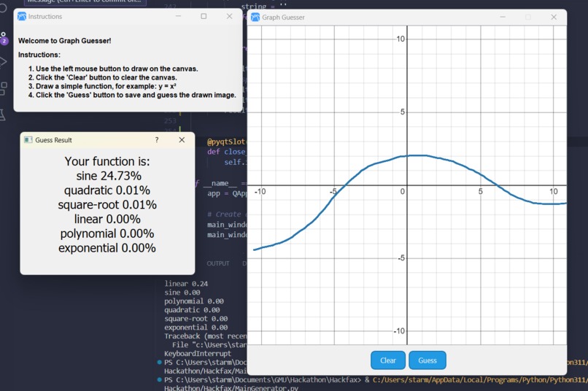The width and height of the screenshot is (588, 391).
Task: Click the 'Traceback (most recen' terminal line
Action: tap(206, 336)
